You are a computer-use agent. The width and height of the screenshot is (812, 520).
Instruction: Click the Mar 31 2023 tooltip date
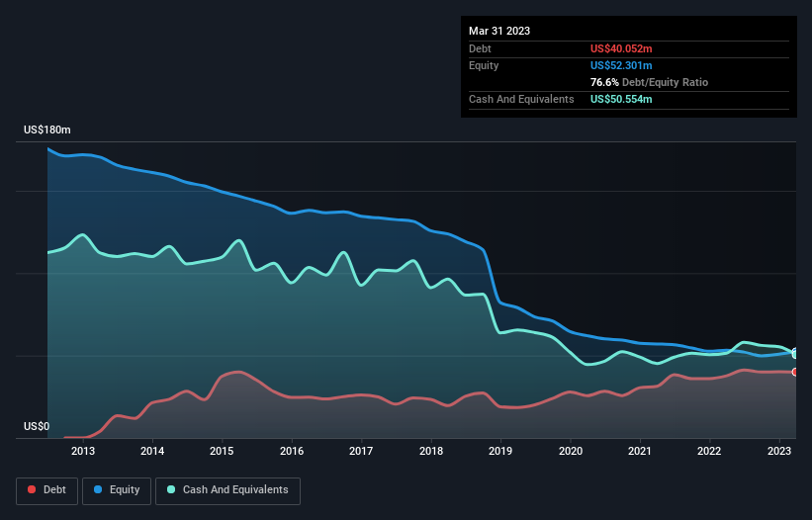(x=499, y=31)
